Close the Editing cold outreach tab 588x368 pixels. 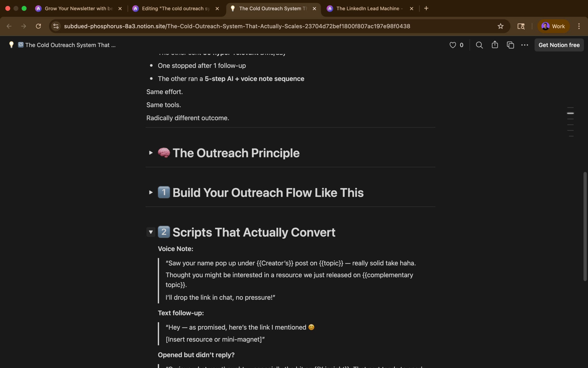coord(217,9)
